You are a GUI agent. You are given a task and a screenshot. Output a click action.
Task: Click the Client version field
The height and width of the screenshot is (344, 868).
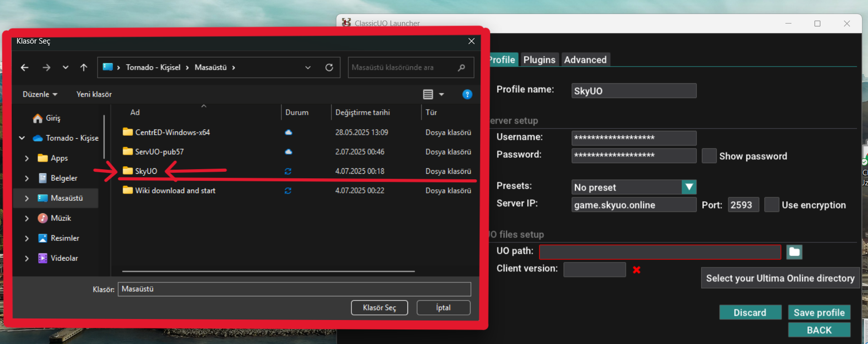[x=595, y=269]
